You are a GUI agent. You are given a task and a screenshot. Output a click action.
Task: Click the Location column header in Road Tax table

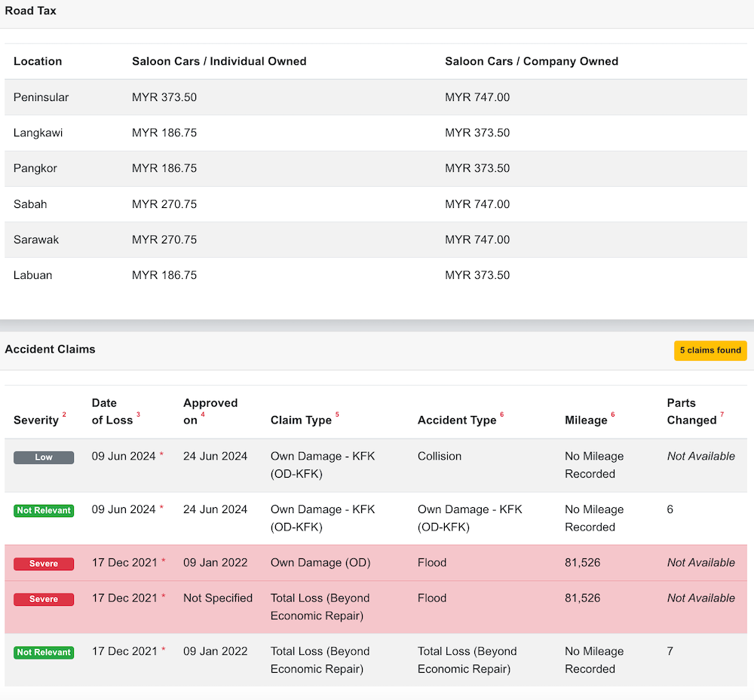(38, 61)
